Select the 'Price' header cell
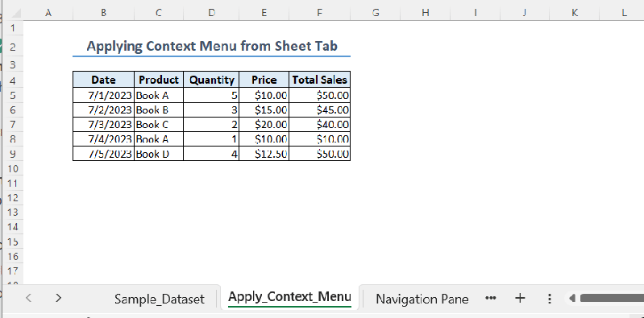 point(264,80)
